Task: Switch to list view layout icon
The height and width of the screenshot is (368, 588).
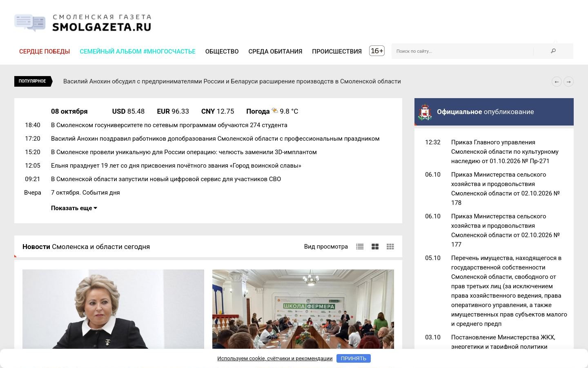Action: click(360, 247)
